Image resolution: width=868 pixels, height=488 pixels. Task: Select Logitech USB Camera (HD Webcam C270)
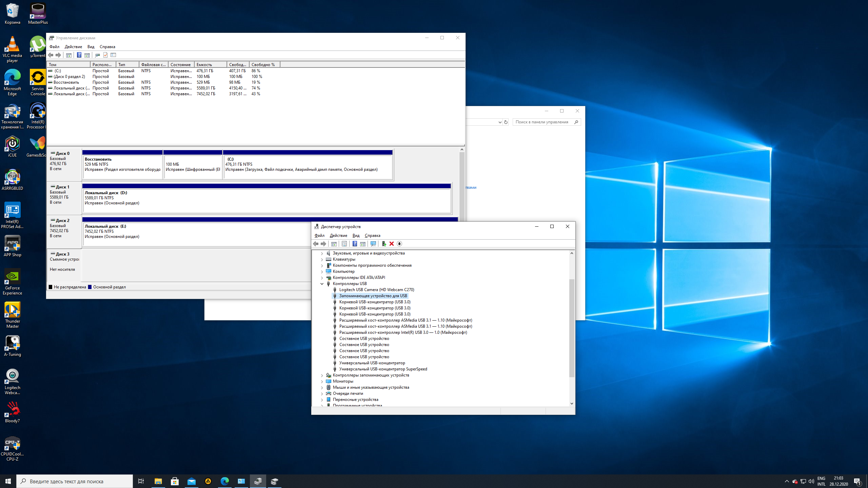[376, 290]
